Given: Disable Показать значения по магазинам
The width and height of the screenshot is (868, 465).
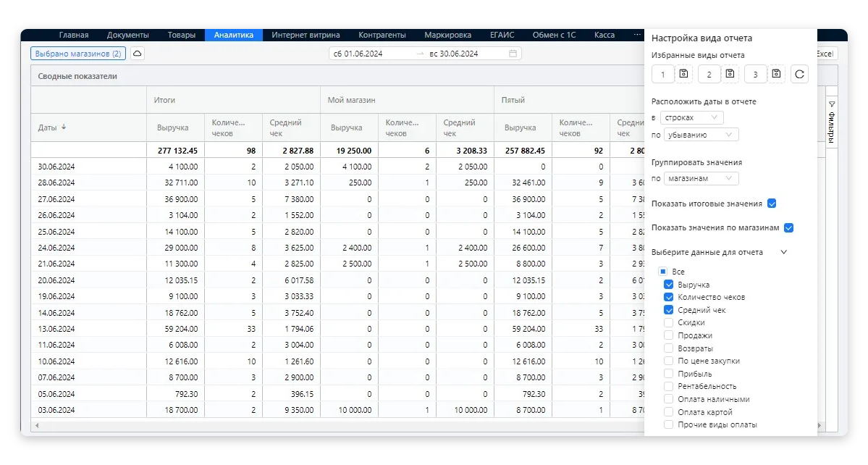Looking at the screenshot, I should (789, 227).
